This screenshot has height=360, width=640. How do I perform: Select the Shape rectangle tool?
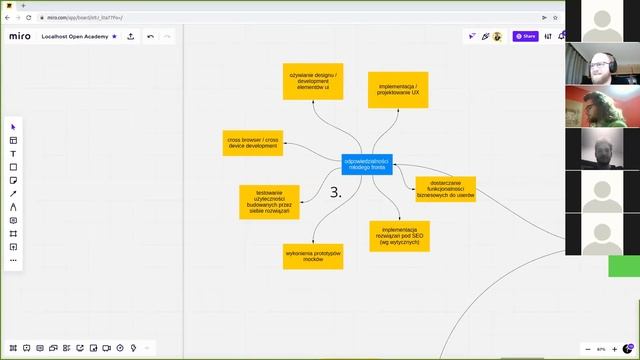pos(13,167)
